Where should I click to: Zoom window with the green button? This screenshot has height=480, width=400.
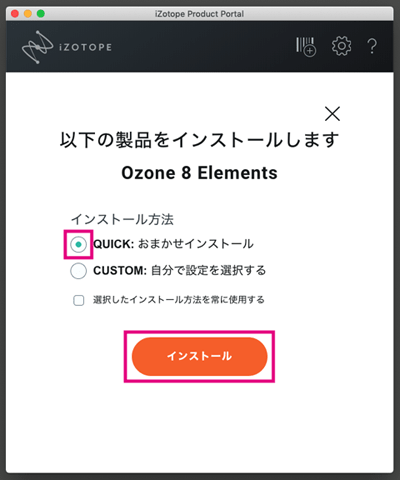click(41, 14)
